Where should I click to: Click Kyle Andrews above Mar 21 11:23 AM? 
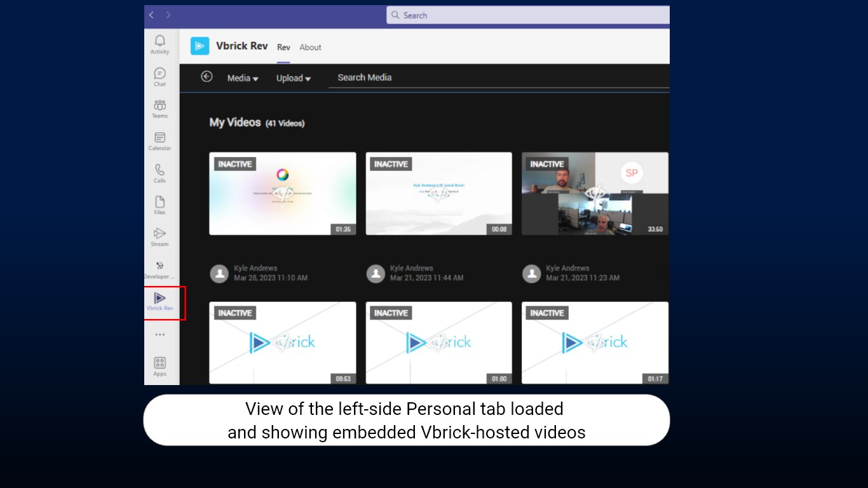[567, 268]
